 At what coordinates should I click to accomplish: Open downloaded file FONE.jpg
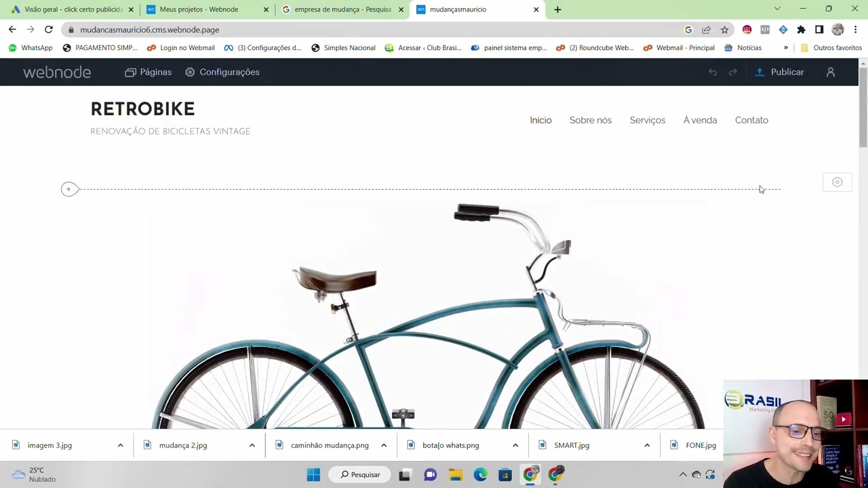694,445
